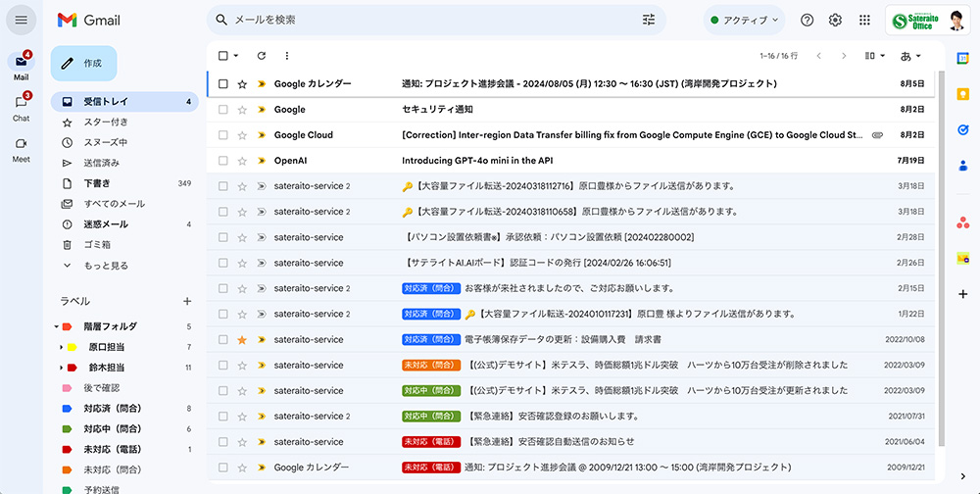Check the 安否確認自動送信のお知らせ email
This screenshot has height=494, width=980.
[x=223, y=441]
